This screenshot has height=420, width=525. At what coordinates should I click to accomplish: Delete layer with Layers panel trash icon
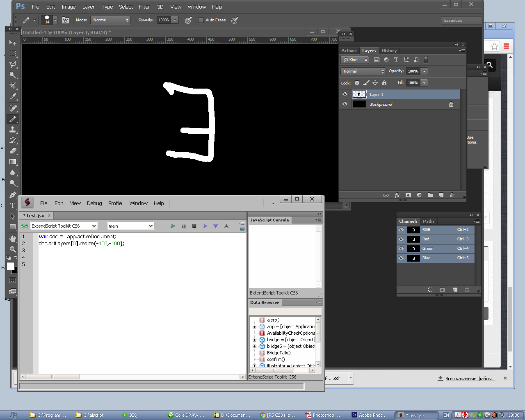[x=452, y=195]
